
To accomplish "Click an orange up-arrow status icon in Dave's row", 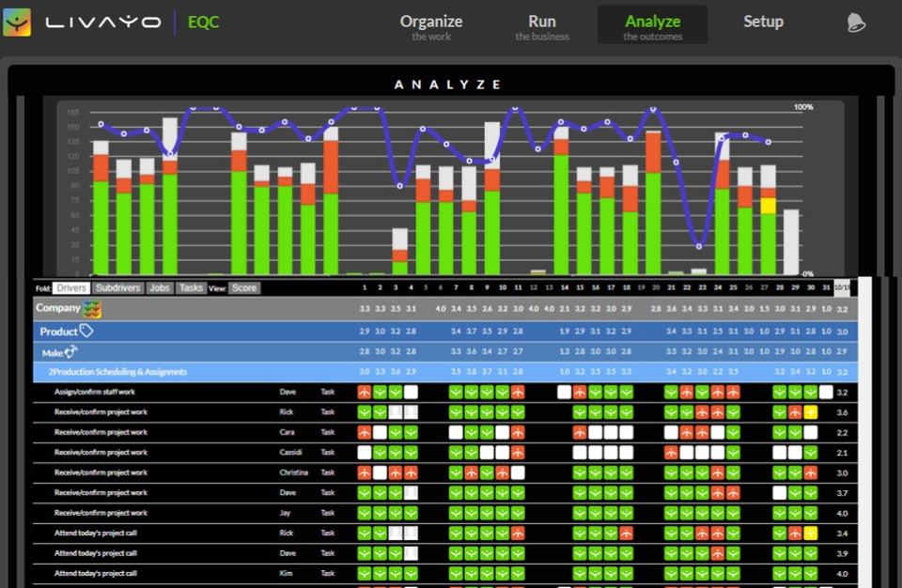I will point(365,393).
